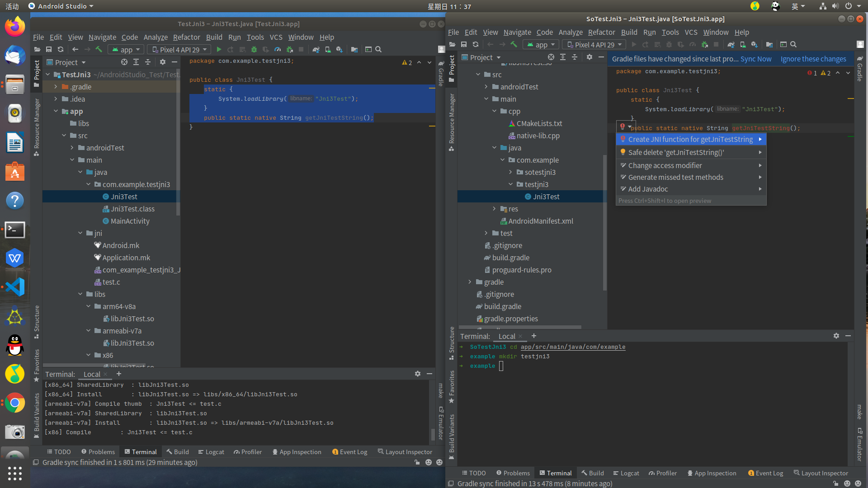Click Make Project hammer in TestJni3 window
The height and width of the screenshot is (488, 868).
(x=99, y=50)
